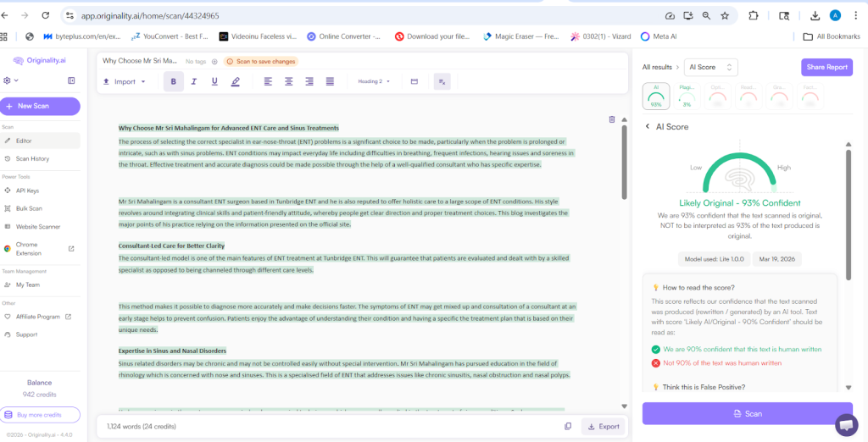The width and height of the screenshot is (868, 442).
Task: Toggle bold formatting in the editor toolbar
Action: 174,81
